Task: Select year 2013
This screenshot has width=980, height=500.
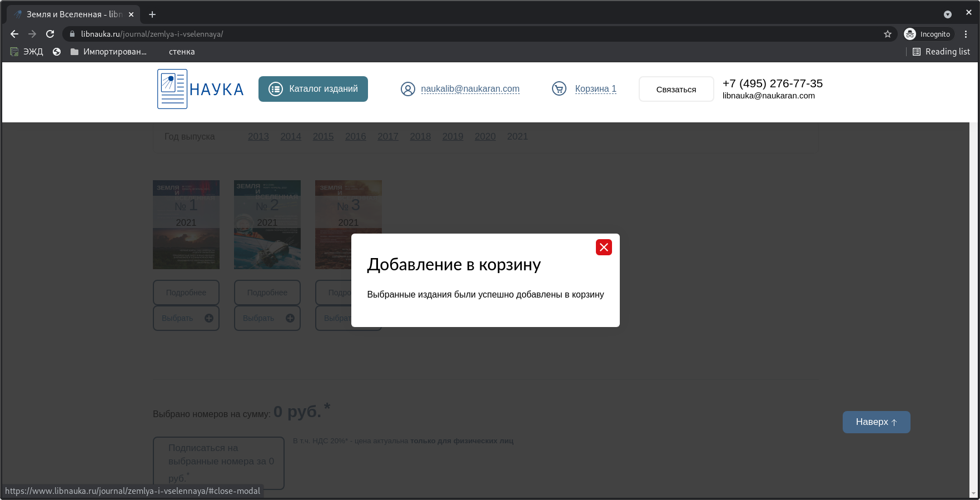Action: (258, 136)
